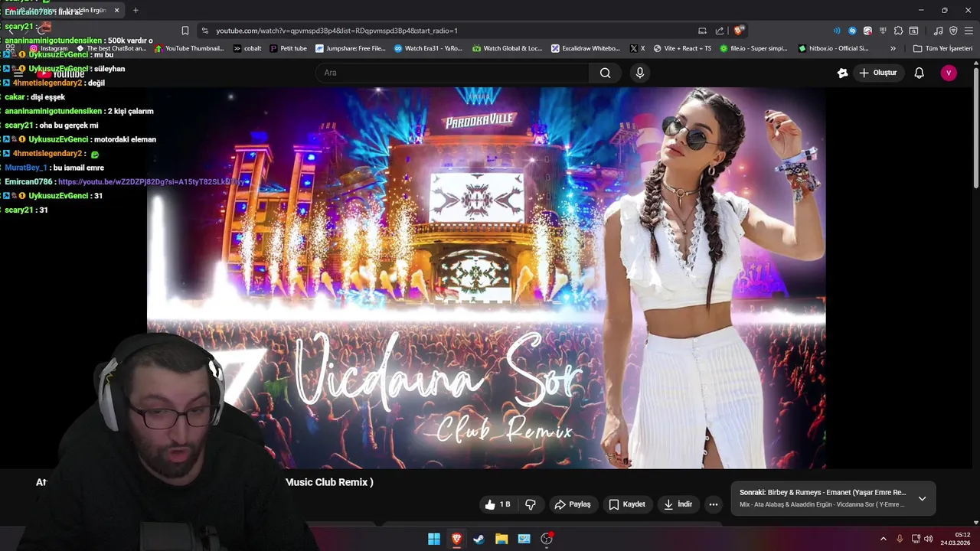Image resolution: width=980 pixels, height=551 pixels.
Task: Open Brave VPN shield icon
Action: (953, 31)
